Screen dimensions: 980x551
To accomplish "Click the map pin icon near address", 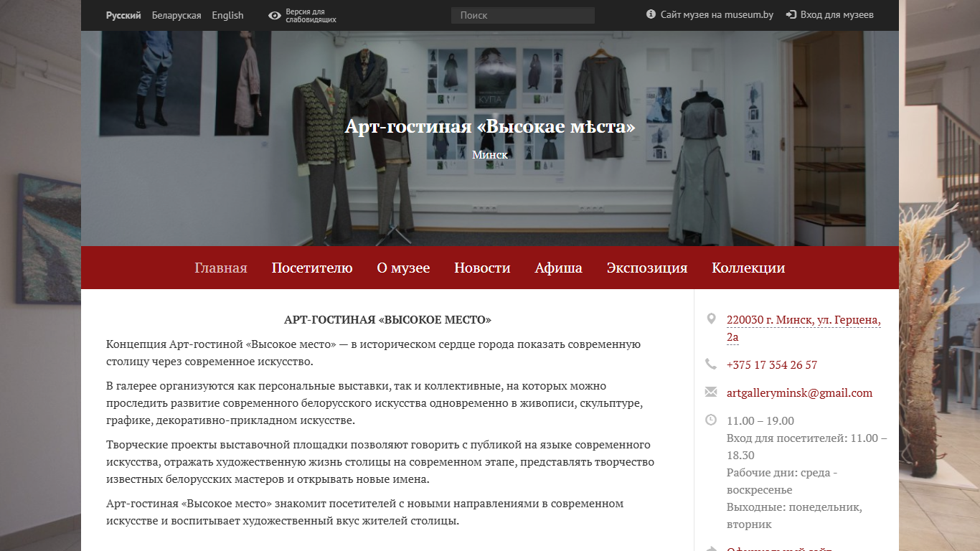I will pos(711,319).
